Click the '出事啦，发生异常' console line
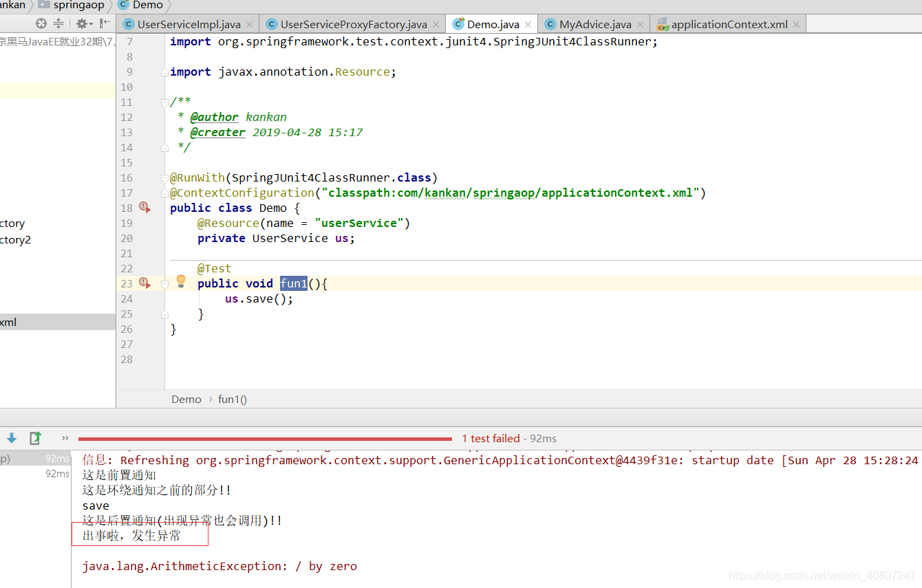This screenshot has width=922, height=588. click(x=131, y=536)
